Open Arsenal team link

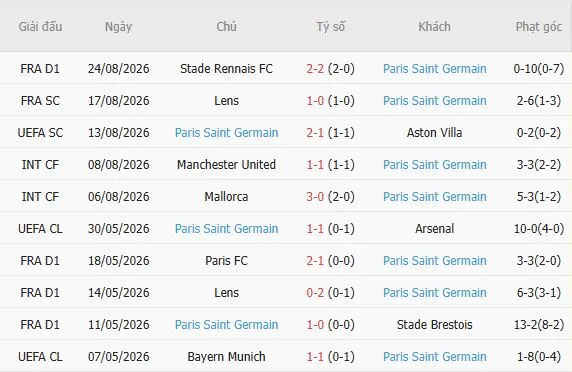[434, 229]
